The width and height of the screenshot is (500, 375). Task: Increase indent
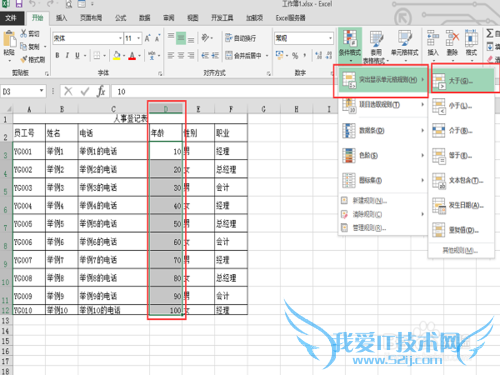point(215,55)
